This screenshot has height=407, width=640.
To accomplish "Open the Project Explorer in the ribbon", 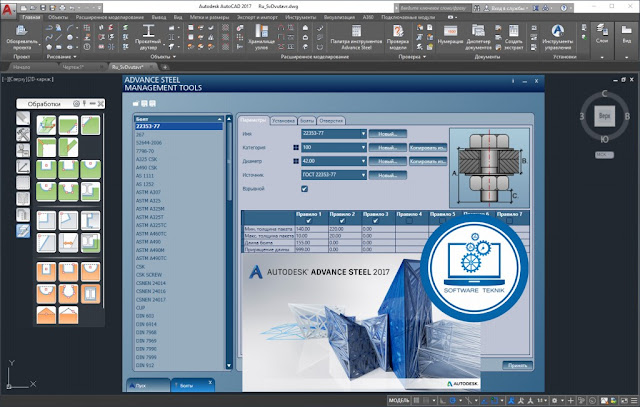I will (22, 37).
